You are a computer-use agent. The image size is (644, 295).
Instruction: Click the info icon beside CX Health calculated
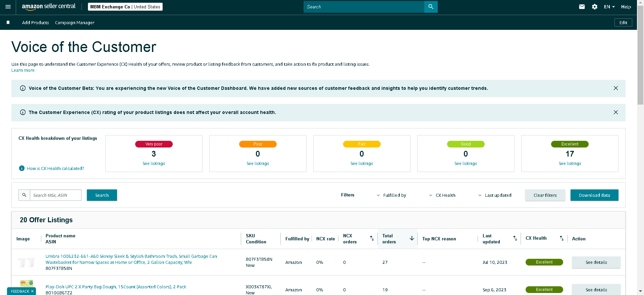click(x=22, y=168)
